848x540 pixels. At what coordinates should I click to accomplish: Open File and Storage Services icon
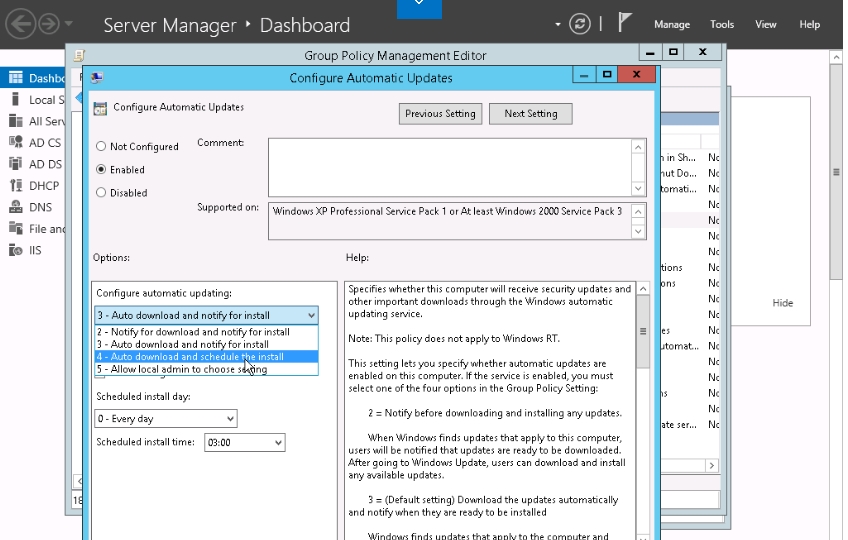[16, 228]
